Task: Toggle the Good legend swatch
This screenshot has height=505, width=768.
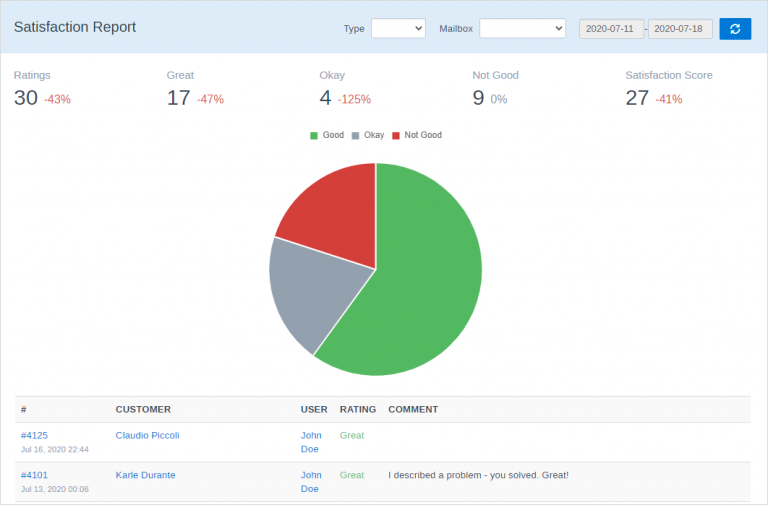Action: (314, 135)
